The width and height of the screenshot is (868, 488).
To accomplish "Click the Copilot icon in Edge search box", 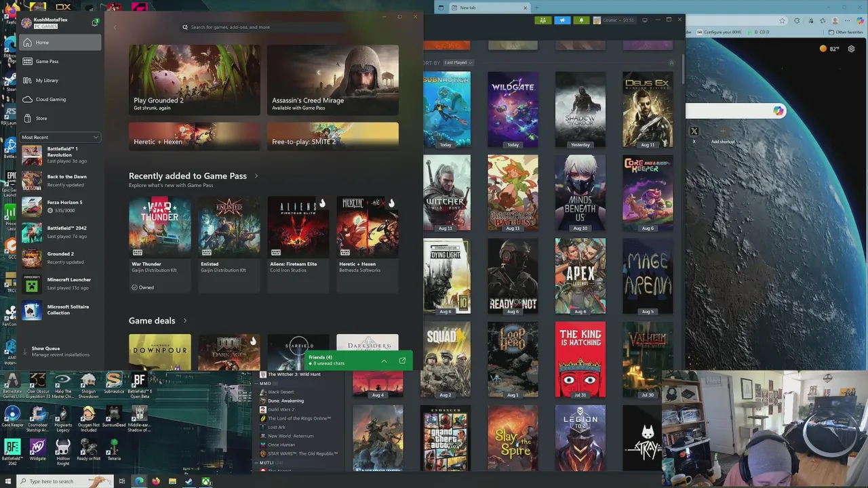I will pos(778,111).
